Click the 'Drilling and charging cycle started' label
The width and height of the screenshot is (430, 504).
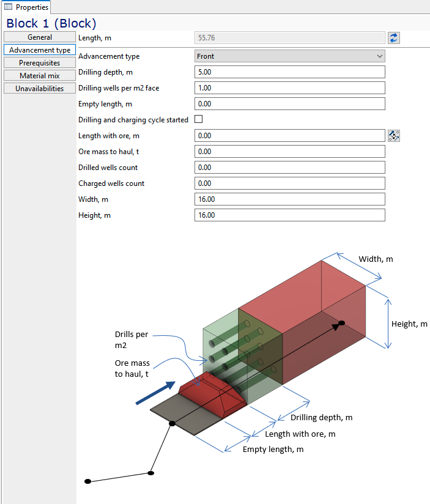pos(133,120)
